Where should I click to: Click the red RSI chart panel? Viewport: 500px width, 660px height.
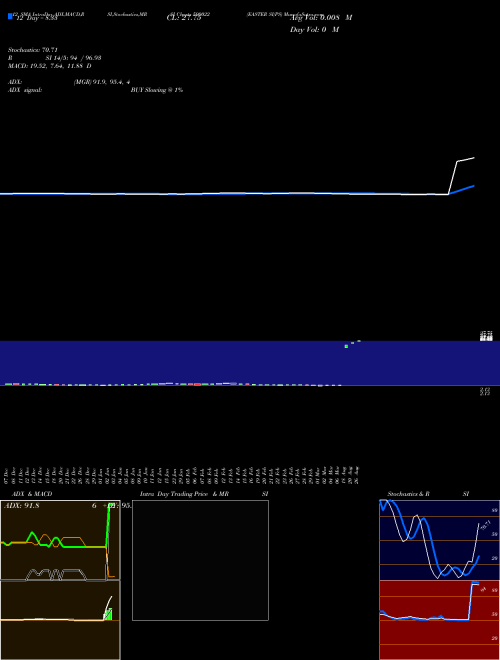tap(439, 620)
